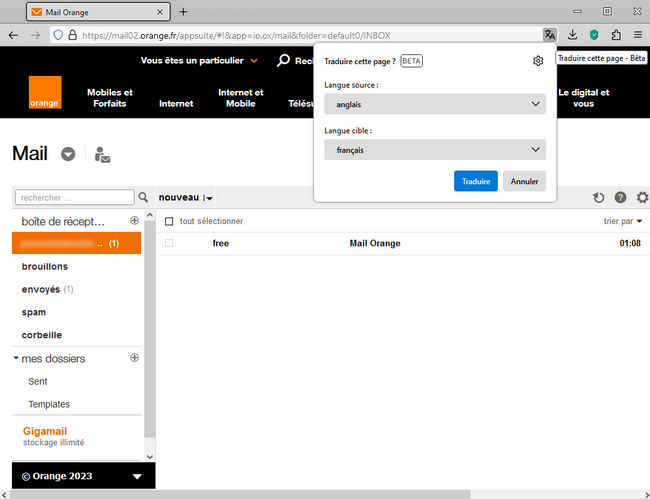Click the BETA badge in translate panel

(411, 61)
